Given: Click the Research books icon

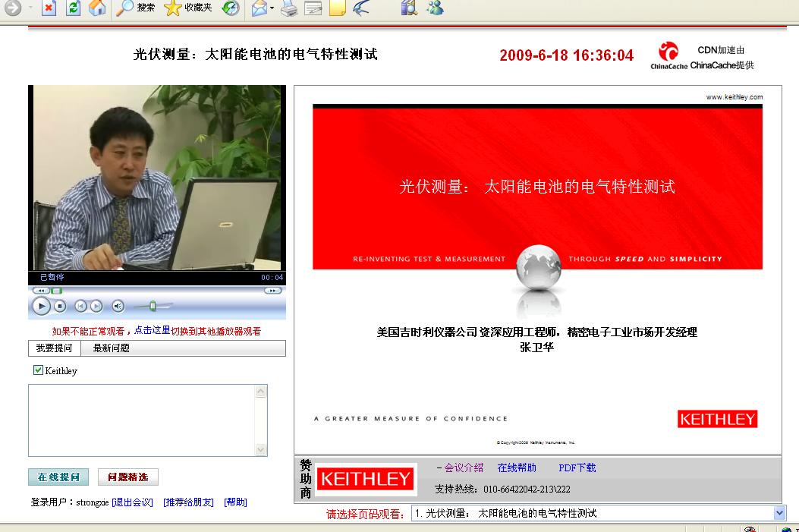Looking at the screenshot, I should [409, 8].
